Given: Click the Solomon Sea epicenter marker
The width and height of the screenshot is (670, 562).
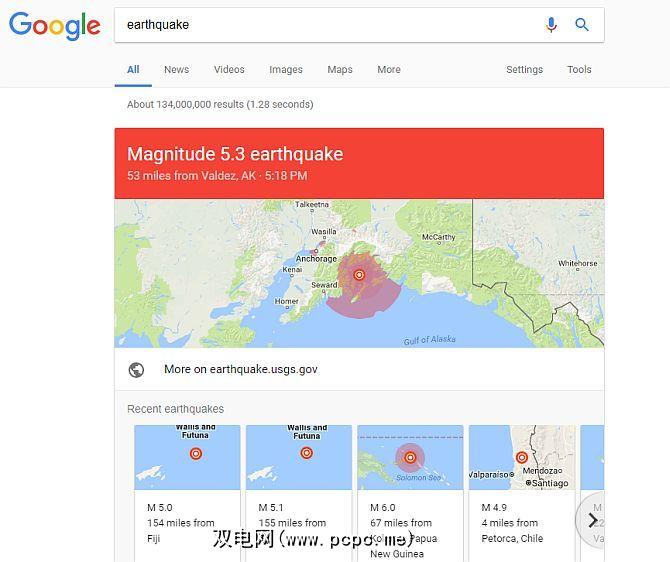Looking at the screenshot, I should tap(410, 458).
